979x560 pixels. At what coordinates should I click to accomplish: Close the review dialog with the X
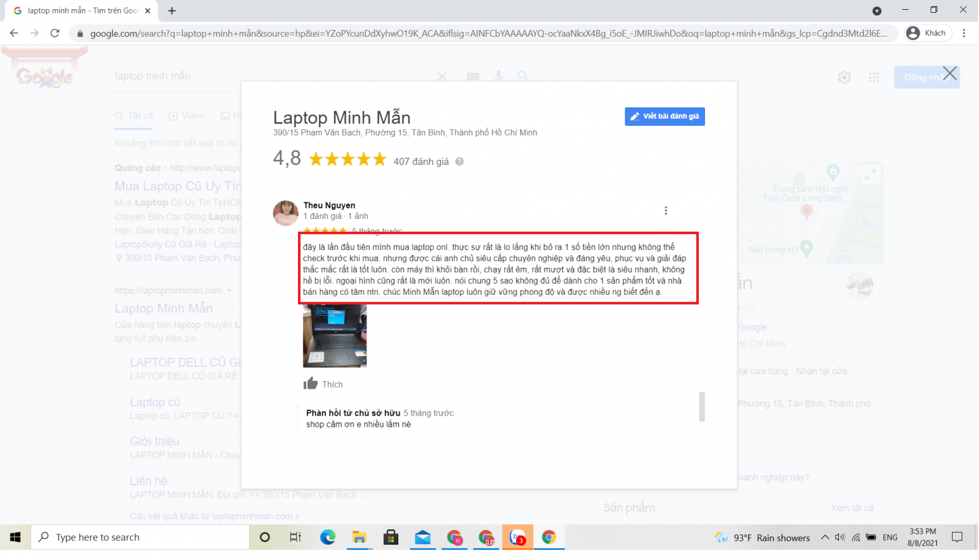pyautogui.click(x=950, y=74)
